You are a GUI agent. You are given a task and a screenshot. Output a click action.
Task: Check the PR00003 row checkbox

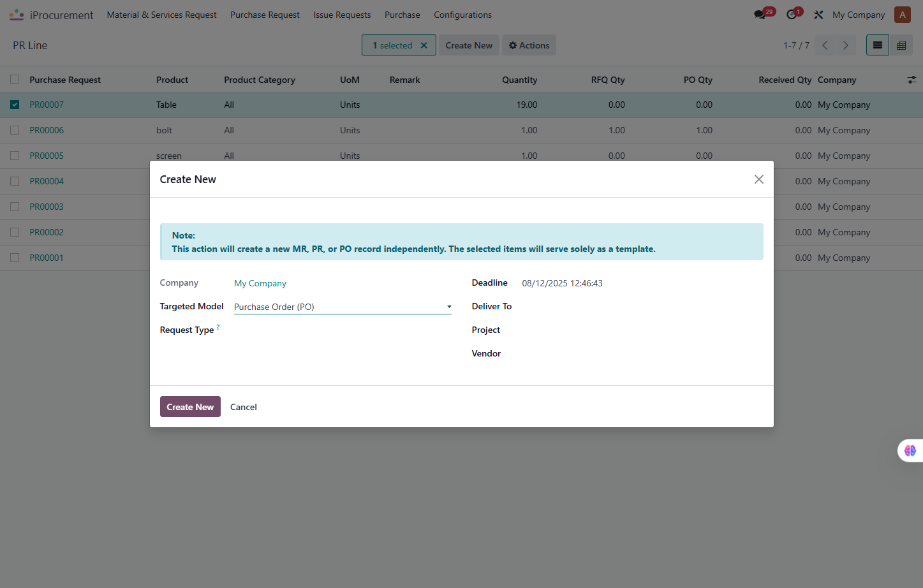[15, 207]
